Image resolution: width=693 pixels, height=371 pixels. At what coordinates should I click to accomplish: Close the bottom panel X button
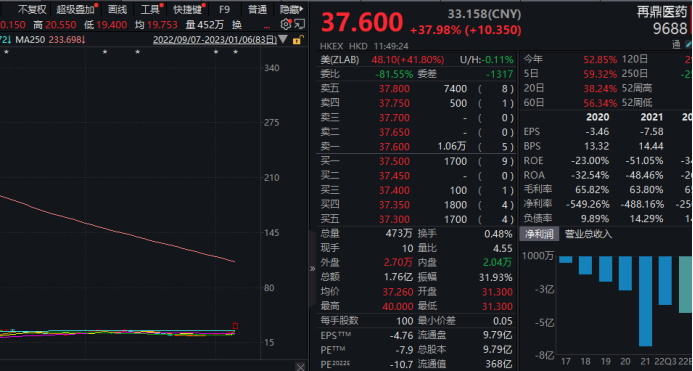click(x=300, y=367)
